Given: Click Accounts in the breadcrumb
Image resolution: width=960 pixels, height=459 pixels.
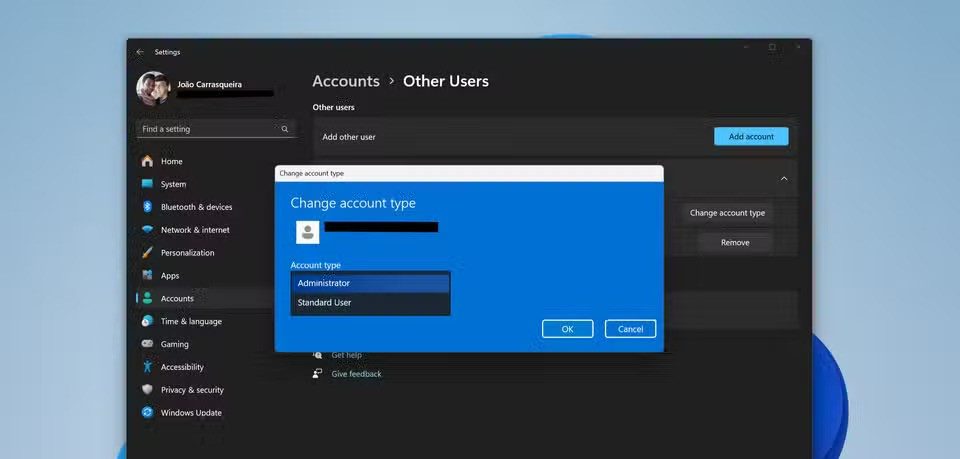Looking at the screenshot, I should pos(346,81).
